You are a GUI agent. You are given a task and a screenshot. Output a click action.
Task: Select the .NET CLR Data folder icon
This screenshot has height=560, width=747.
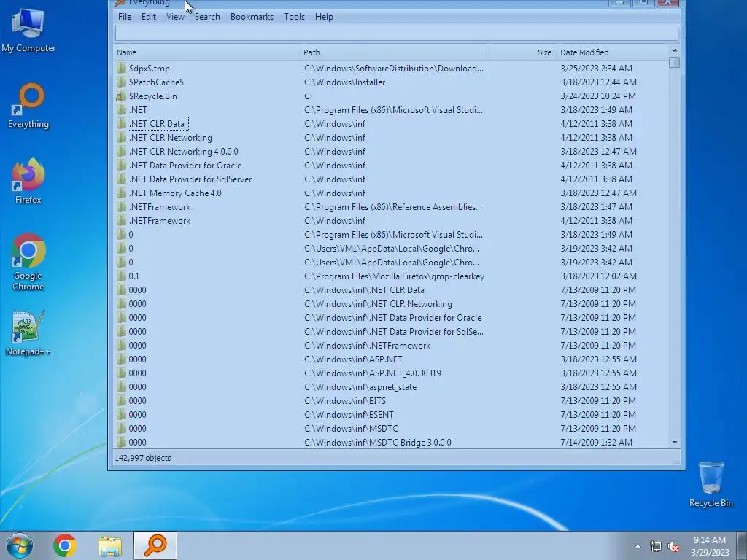(121, 123)
